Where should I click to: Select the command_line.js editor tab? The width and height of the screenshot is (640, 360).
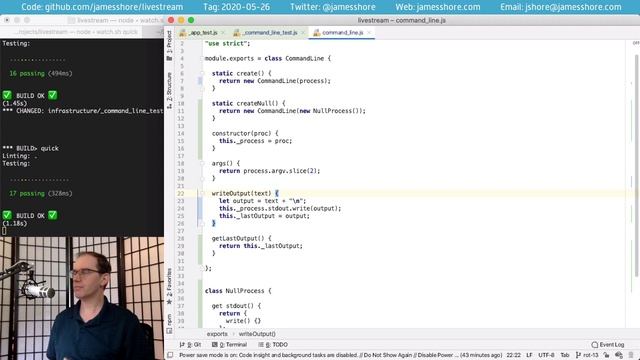click(x=342, y=32)
